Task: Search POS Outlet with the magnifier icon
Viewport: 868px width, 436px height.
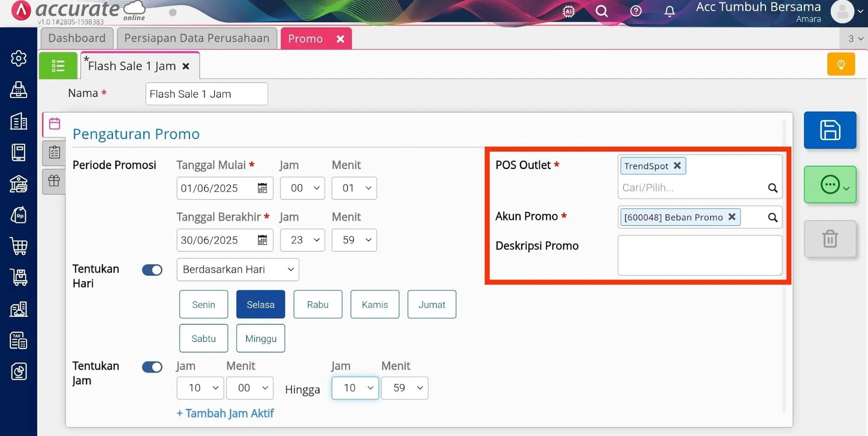Action: [772, 188]
